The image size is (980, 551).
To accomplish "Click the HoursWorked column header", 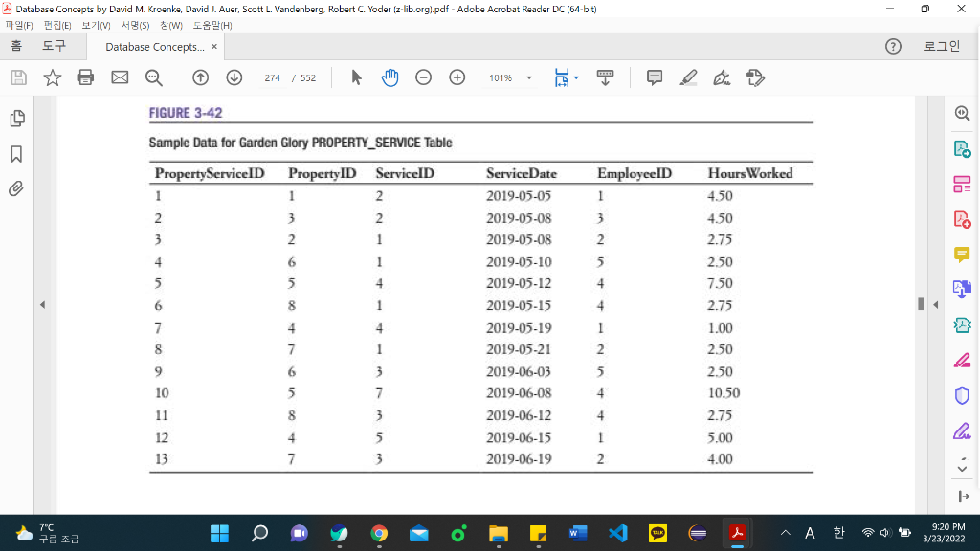I will point(750,174).
